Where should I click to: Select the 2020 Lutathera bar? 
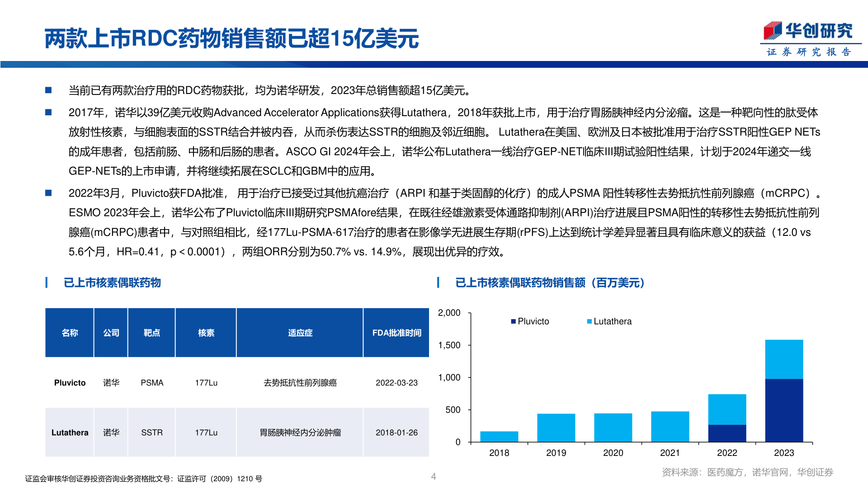click(x=613, y=427)
